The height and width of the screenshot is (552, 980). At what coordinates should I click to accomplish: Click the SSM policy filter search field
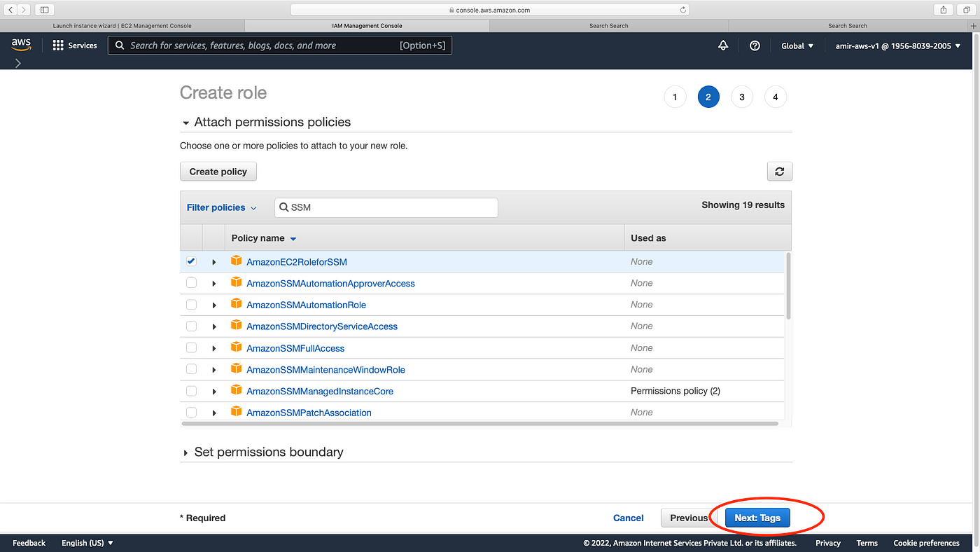click(x=386, y=207)
